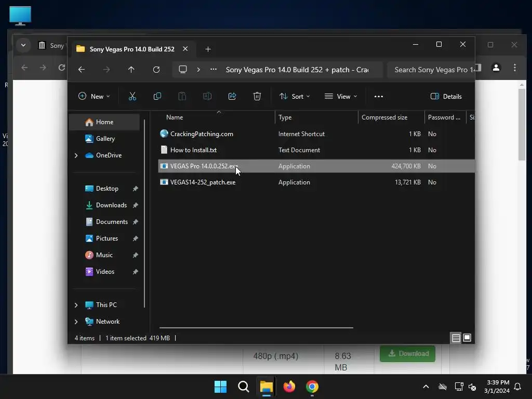Click the Paste icon in toolbar

pyautogui.click(x=182, y=96)
